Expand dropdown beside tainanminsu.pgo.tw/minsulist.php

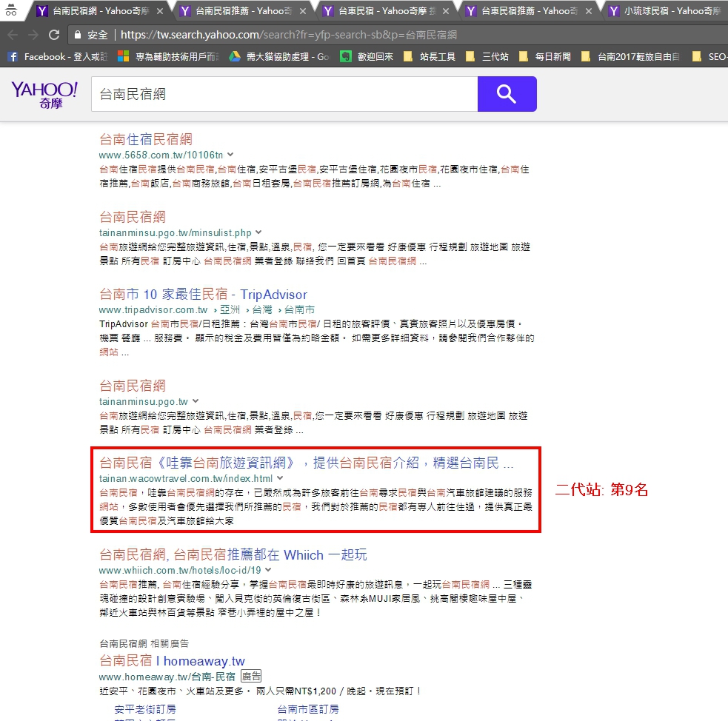258,232
